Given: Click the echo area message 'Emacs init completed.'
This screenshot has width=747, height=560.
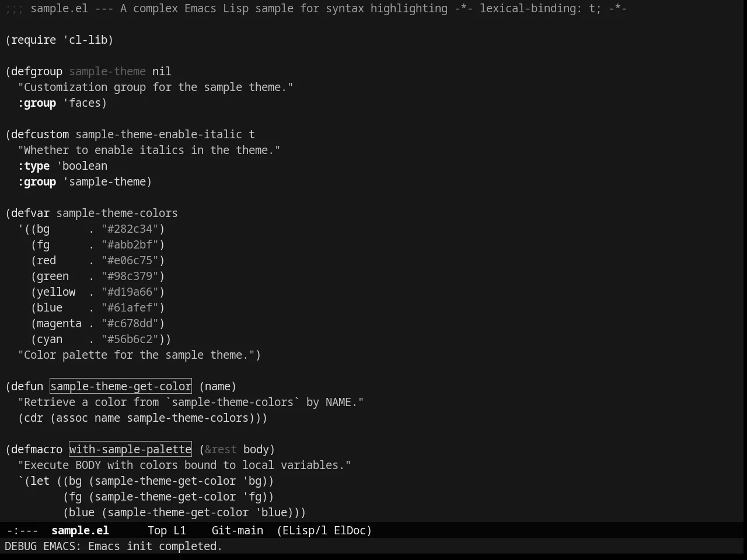Looking at the screenshot, I should [155, 546].
